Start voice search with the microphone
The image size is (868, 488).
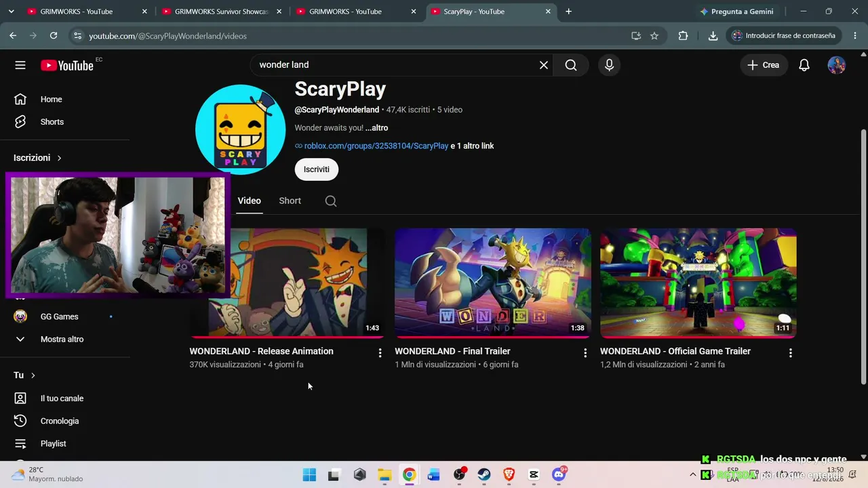[x=609, y=65]
